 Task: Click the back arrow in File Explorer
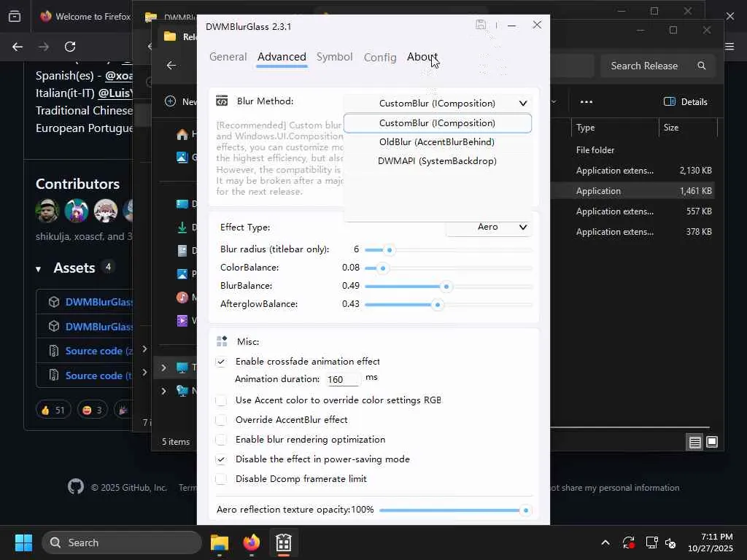pyautogui.click(x=171, y=65)
